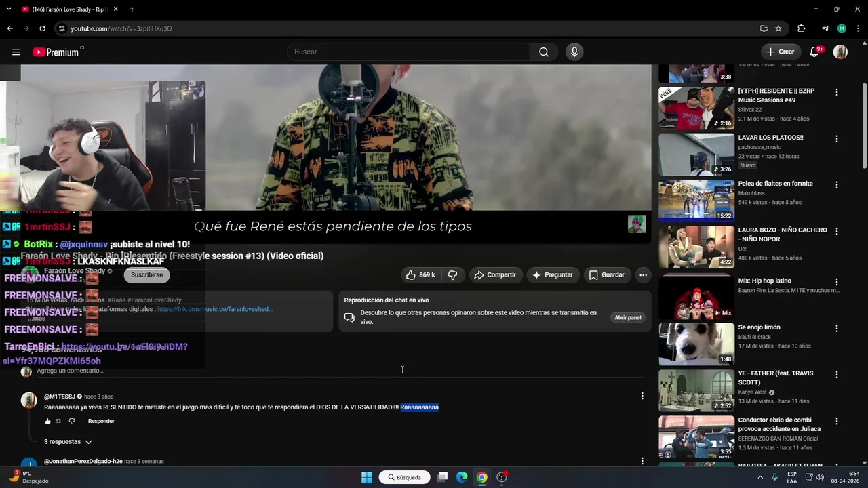Viewport: 868px width, 488px height.
Task: Go to YouTube Premium home logo
Action: [57, 52]
